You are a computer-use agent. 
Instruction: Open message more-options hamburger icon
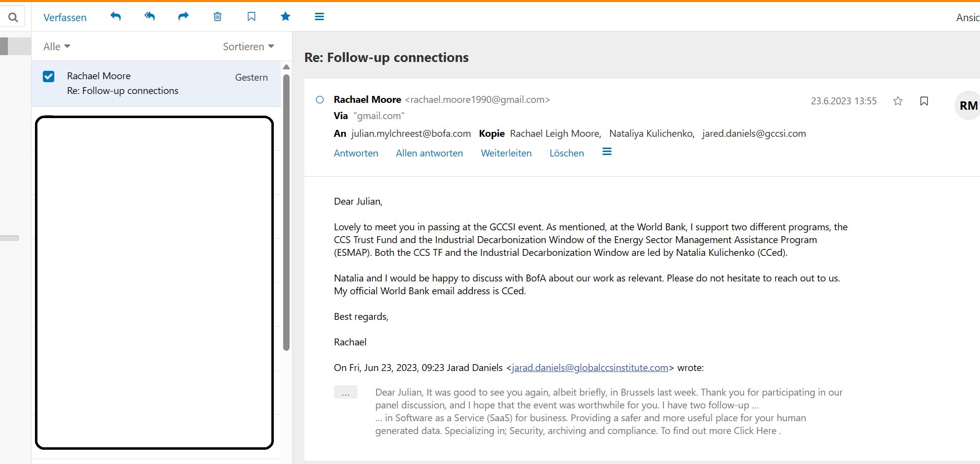pos(607,152)
